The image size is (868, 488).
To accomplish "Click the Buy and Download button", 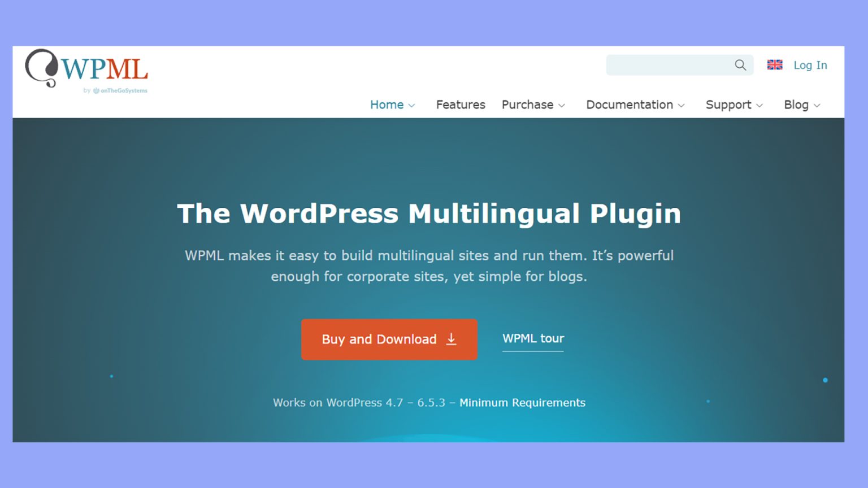I will pyautogui.click(x=389, y=339).
